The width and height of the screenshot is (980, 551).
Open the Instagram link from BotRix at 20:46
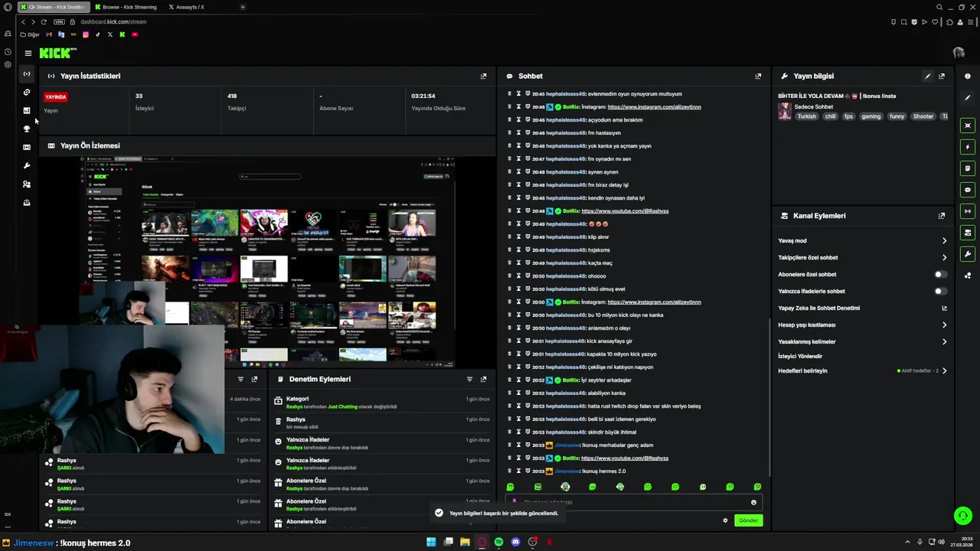pyautogui.click(x=654, y=107)
